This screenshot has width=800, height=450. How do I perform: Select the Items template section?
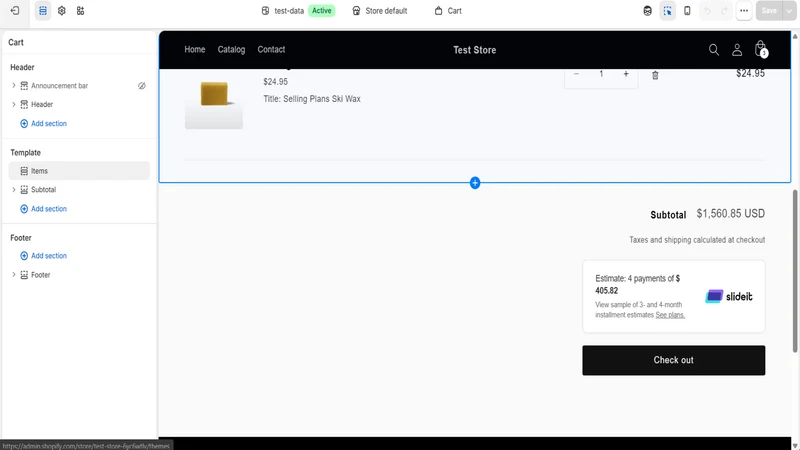[79, 171]
